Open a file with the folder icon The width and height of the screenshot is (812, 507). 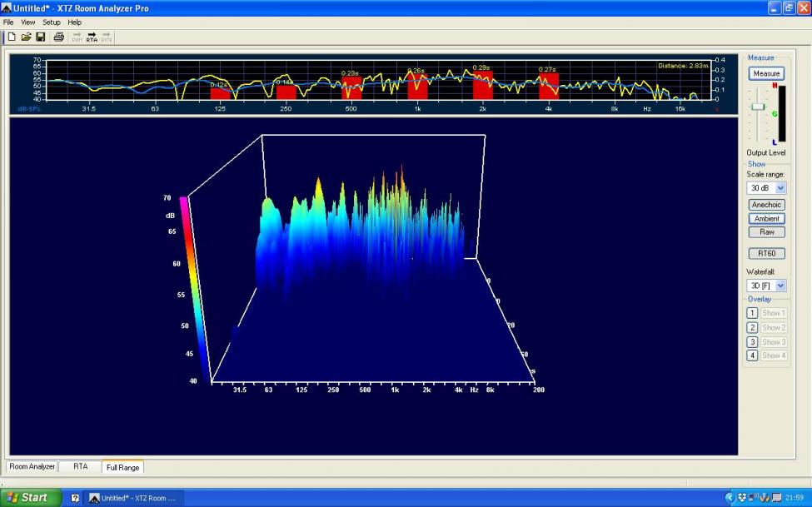coord(26,37)
